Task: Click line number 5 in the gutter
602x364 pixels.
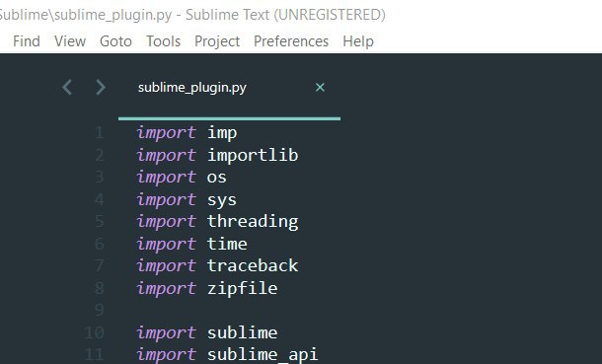Action: [x=100, y=221]
